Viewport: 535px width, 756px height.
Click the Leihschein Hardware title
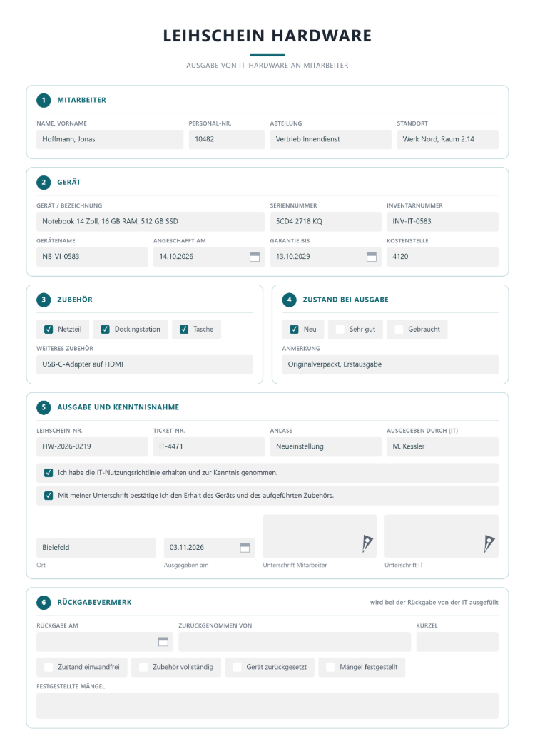click(267, 36)
